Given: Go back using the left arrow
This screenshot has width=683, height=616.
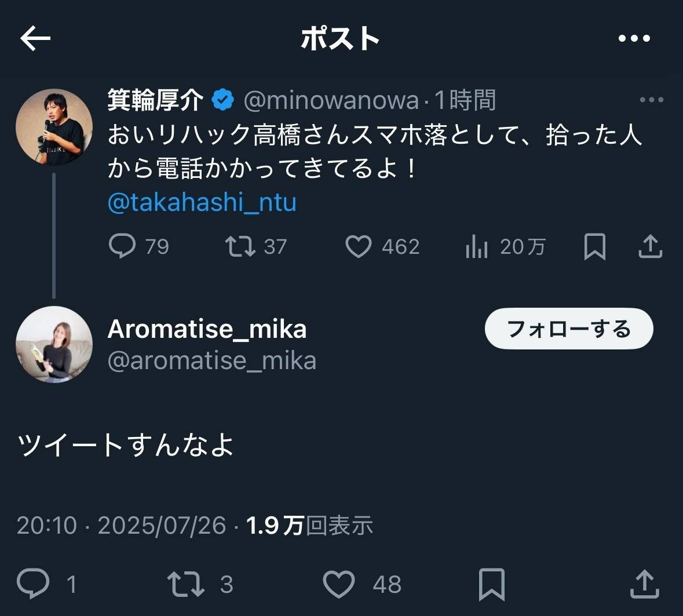Looking at the screenshot, I should click(36, 39).
